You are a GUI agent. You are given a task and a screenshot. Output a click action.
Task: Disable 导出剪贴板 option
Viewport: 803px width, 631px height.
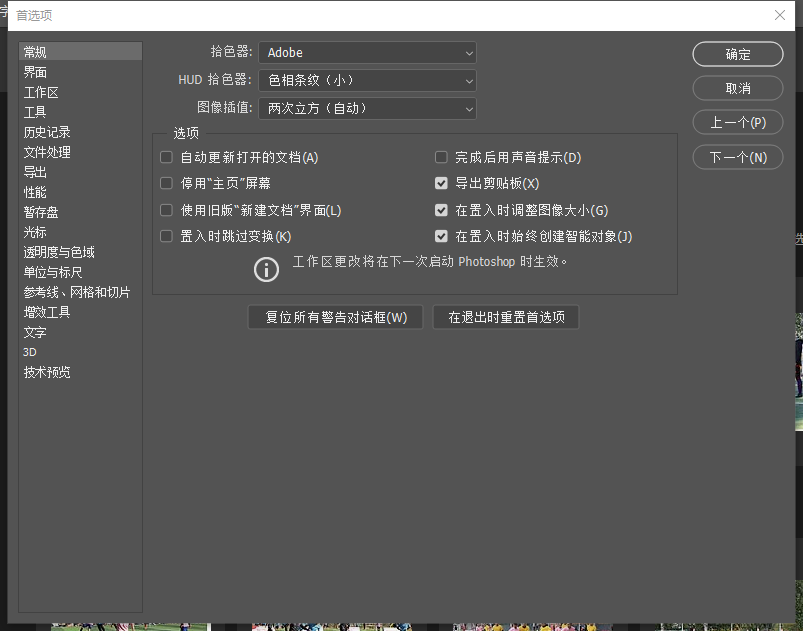click(441, 183)
